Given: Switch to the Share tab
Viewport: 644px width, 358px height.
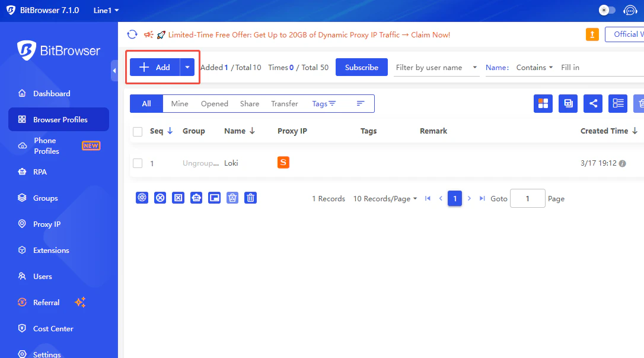Looking at the screenshot, I should click(x=250, y=103).
